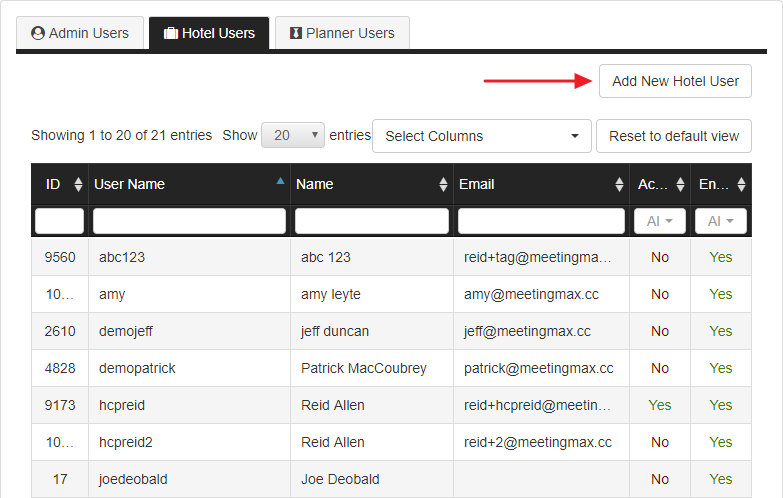
Task: Focus the Name filter input field
Action: [372, 221]
